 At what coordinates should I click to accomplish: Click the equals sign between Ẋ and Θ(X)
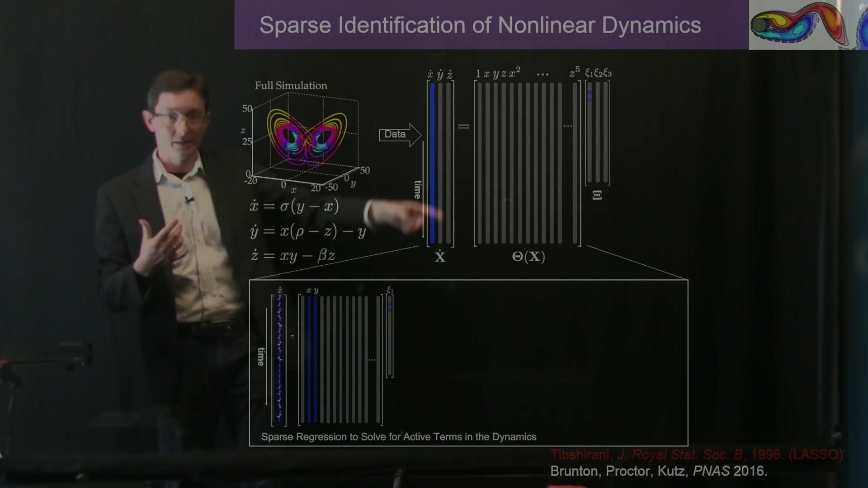pos(463,127)
